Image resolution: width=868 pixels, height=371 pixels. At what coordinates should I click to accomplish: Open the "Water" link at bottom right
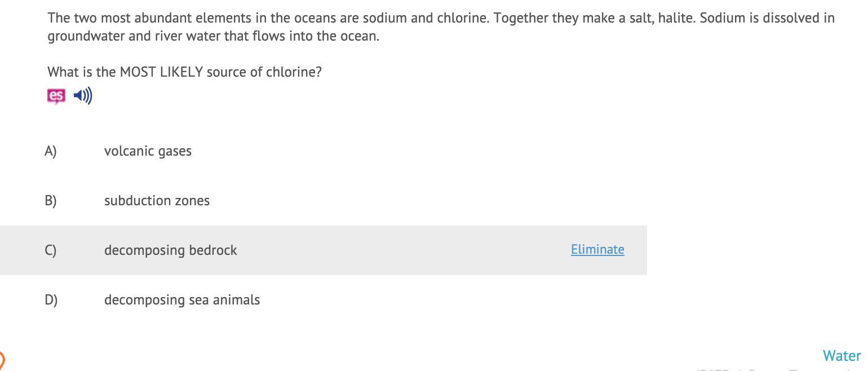click(842, 356)
